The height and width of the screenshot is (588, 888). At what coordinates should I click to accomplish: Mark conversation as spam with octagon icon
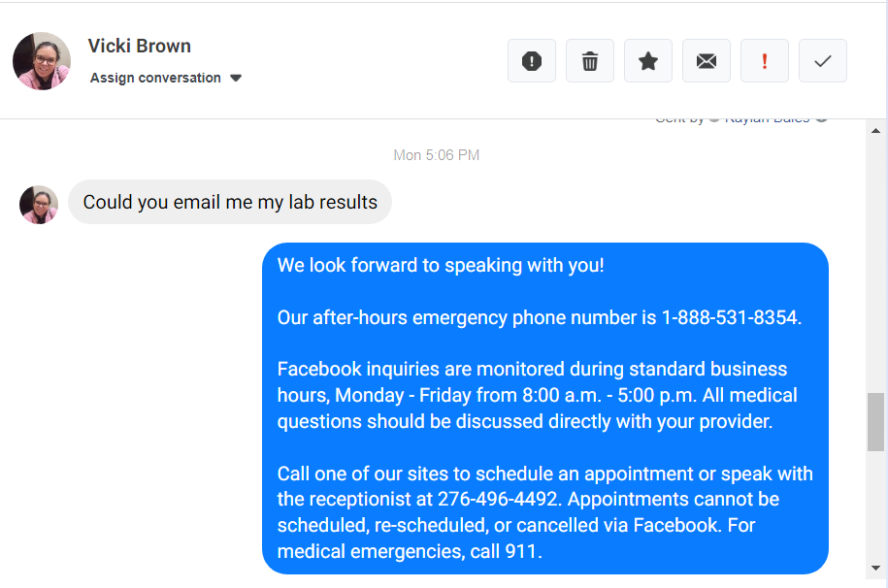click(532, 61)
